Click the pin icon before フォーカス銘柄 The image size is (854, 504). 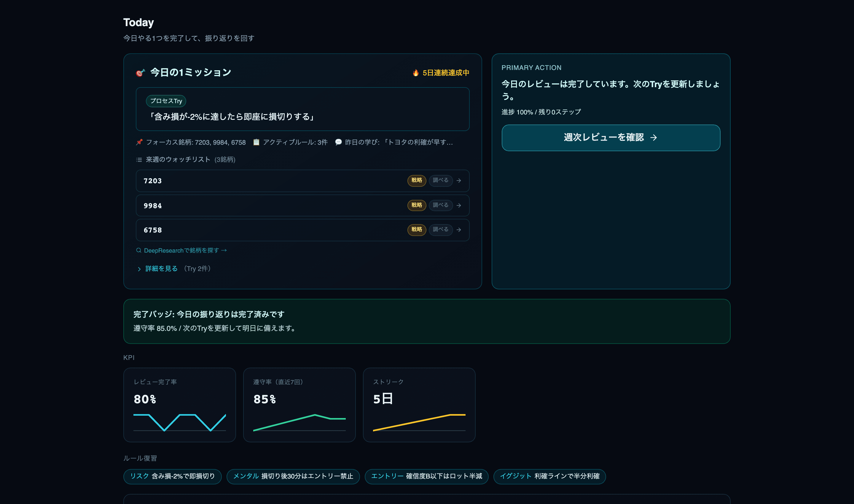[139, 142]
